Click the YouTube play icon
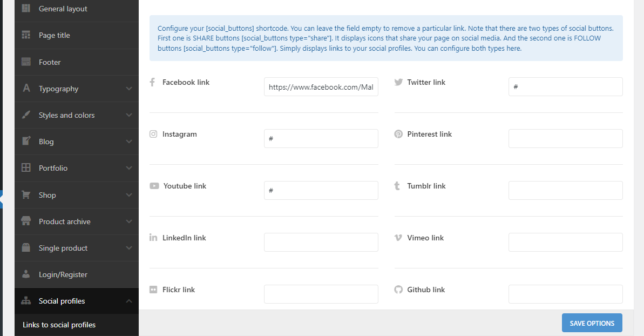The image size is (644, 336). [154, 186]
